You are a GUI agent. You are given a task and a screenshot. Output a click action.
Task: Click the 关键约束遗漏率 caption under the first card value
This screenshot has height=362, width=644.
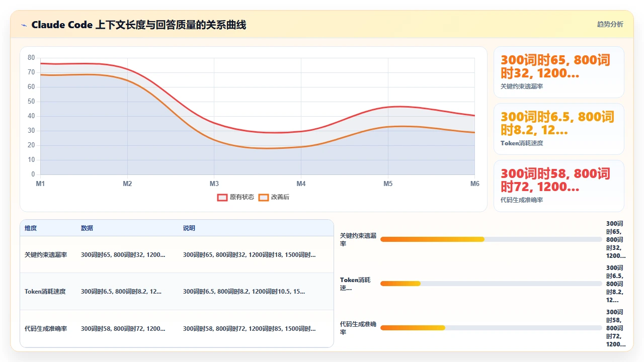[522, 86]
